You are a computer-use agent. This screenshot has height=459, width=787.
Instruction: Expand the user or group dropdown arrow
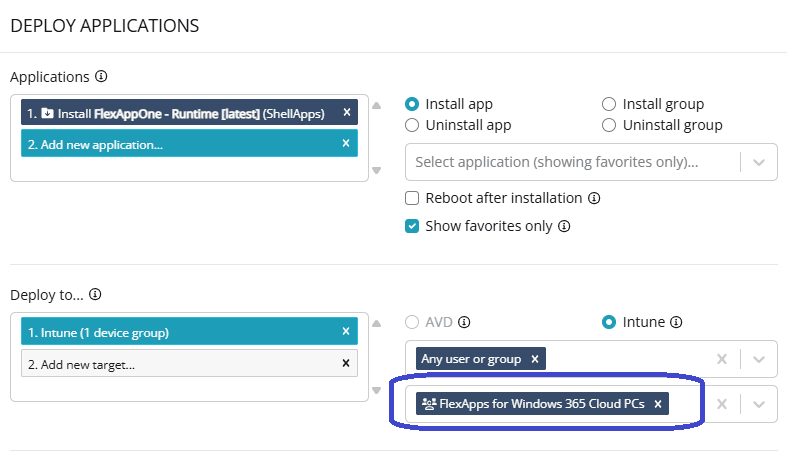click(x=759, y=359)
